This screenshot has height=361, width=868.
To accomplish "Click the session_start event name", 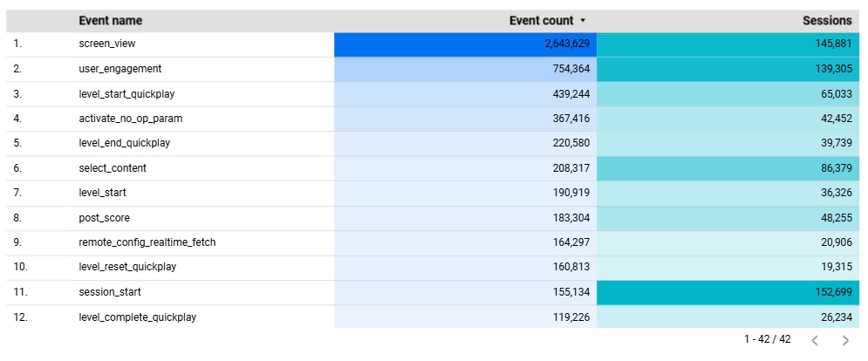I will click(x=110, y=292).
